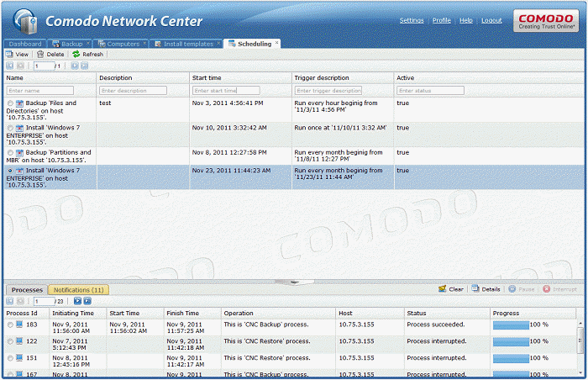The width and height of the screenshot is (588, 380).
Task: Go to previous page of schedule list
Action: pos(21,66)
